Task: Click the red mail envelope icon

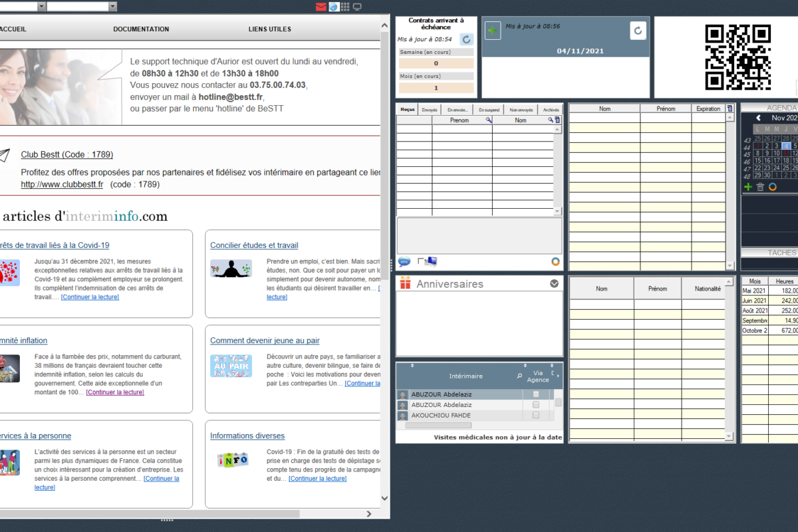Action: pos(321,7)
